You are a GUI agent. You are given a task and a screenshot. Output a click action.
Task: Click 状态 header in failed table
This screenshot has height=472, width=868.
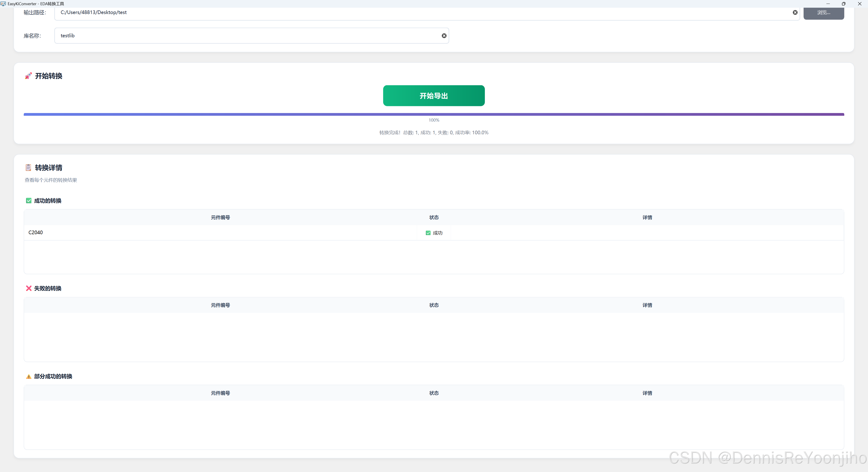point(434,305)
